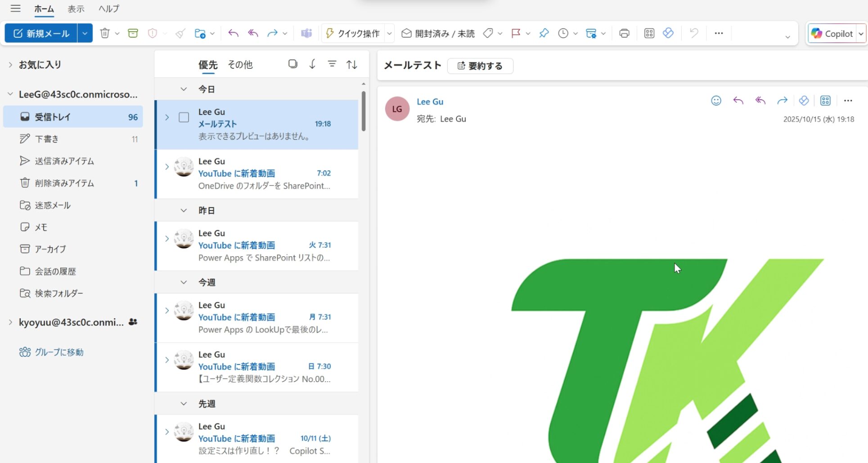This screenshot has height=463, width=868.
Task: Tick the checkbox on the メールテスト message
Action: (184, 117)
